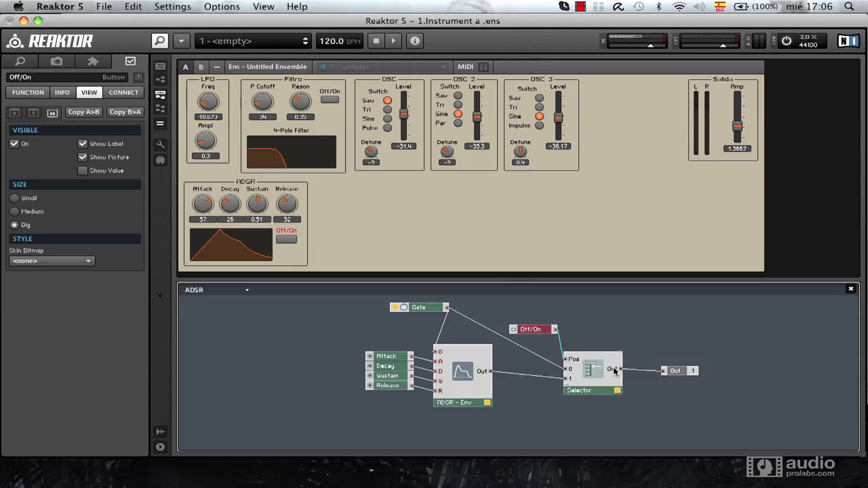The image size is (868, 488).
Task: Click the magnifier search icon in toolbar
Action: coord(160,41)
